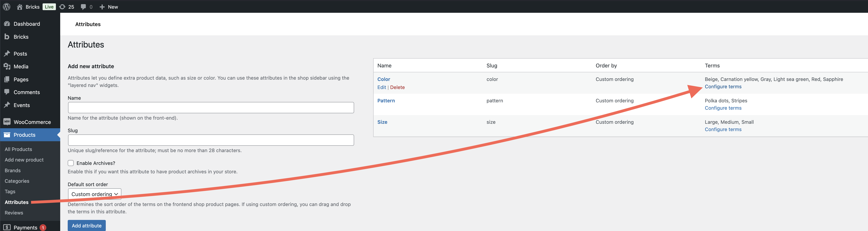Viewport: 868px width, 231px height.
Task: Click the Bricks b icon in sidebar
Action: click(7, 37)
